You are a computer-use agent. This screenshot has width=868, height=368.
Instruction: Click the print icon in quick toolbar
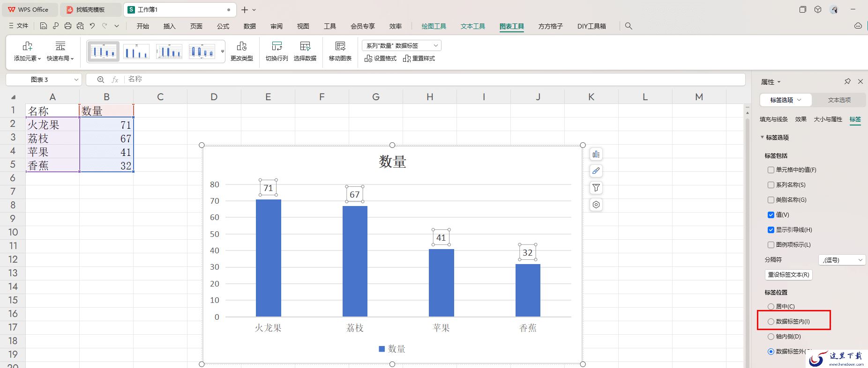(68, 26)
